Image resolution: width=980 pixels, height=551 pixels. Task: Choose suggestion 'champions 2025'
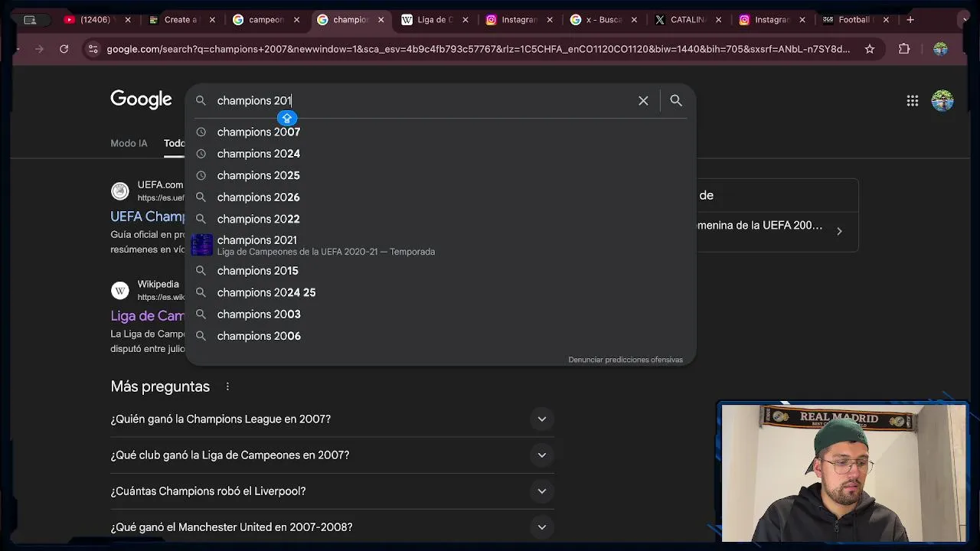440,175
